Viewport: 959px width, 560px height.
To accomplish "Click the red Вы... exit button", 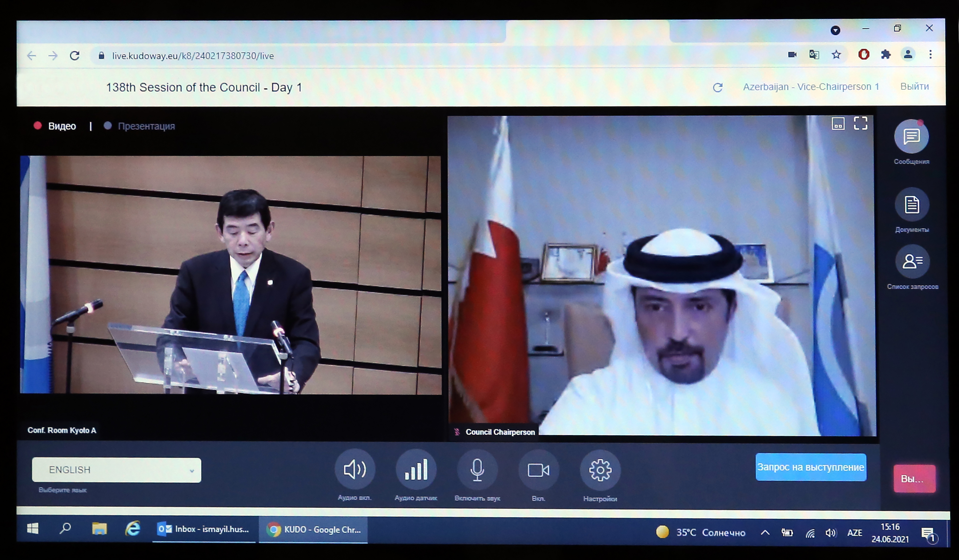I will (x=915, y=479).
